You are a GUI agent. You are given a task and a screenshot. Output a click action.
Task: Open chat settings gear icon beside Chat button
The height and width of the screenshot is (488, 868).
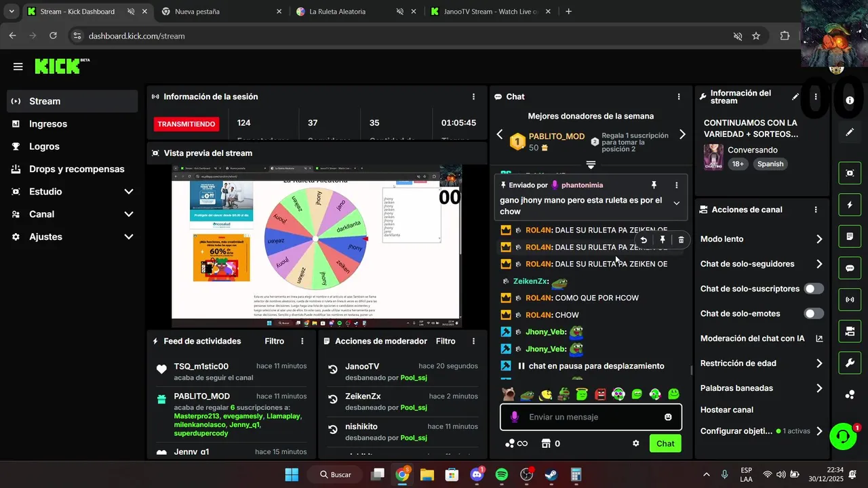pos(636,443)
